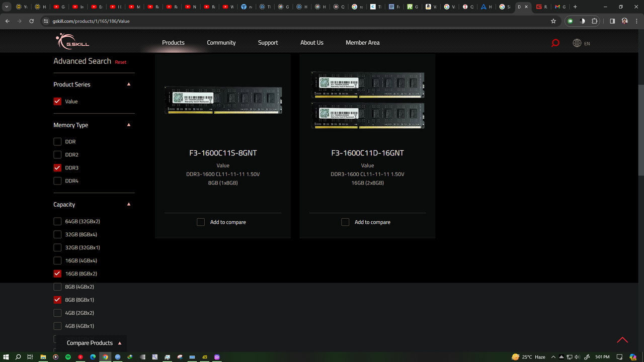Uncheck the Value product series checkbox
The width and height of the screenshot is (644, 362).
click(57, 101)
